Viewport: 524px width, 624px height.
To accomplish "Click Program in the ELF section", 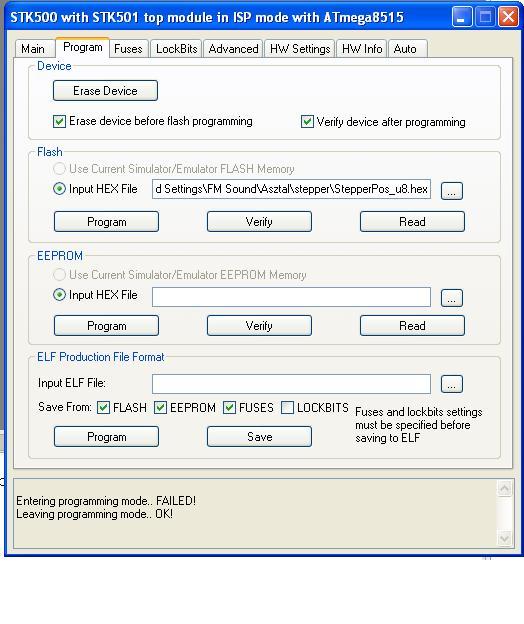I will 106,437.
